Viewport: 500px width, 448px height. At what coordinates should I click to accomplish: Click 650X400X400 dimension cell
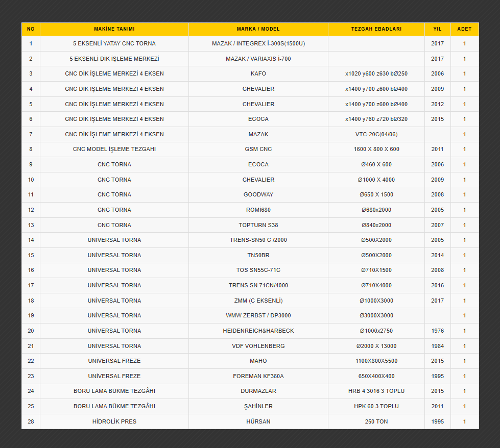(376, 376)
